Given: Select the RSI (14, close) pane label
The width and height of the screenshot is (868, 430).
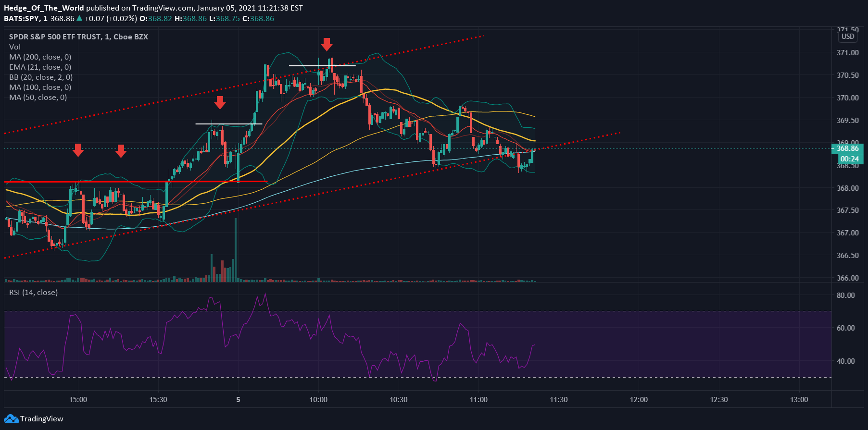Looking at the screenshot, I should 34,293.
